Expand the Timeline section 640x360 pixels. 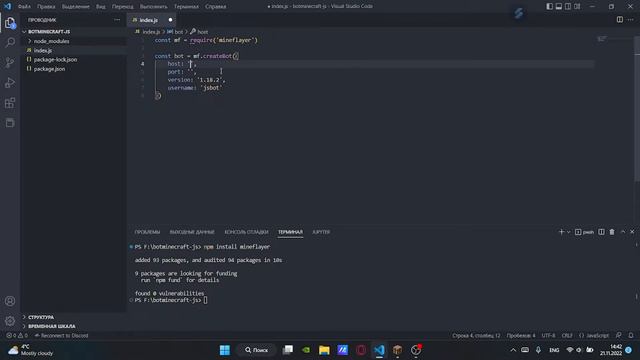click(x=73, y=326)
